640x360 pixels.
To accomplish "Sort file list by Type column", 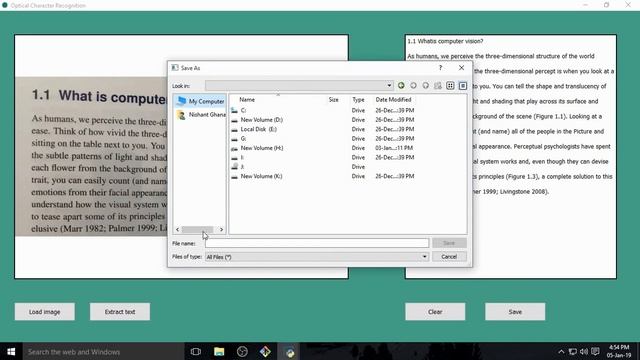I will (358, 100).
